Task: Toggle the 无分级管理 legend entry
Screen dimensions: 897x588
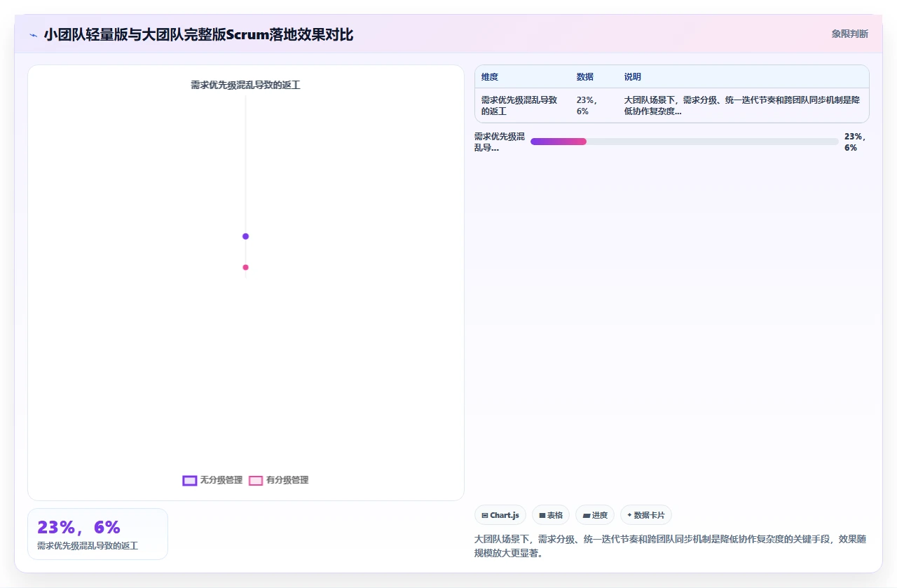Action: coord(212,480)
